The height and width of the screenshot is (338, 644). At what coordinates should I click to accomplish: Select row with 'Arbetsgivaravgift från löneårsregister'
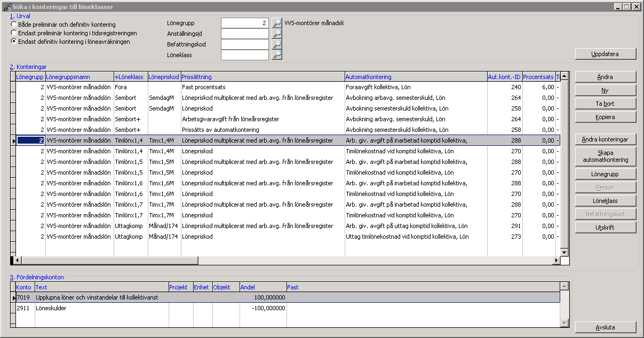[288, 119]
